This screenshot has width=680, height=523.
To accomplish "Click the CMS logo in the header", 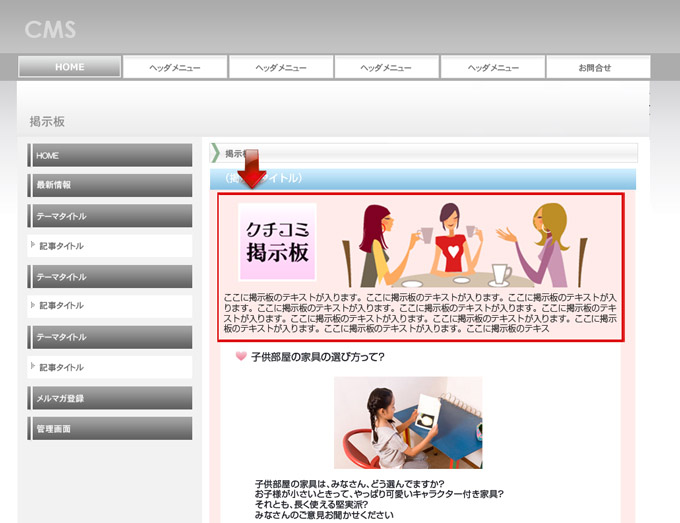I will pos(50,29).
